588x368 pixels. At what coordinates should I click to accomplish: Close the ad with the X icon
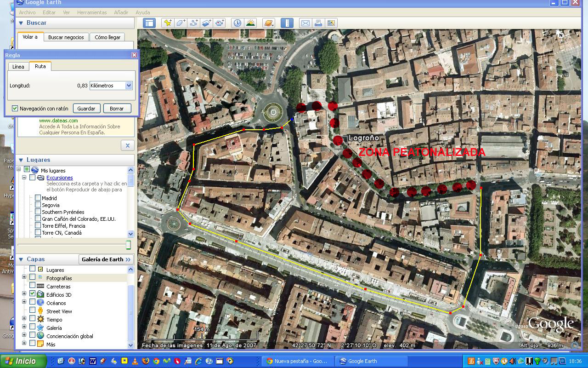(128, 145)
